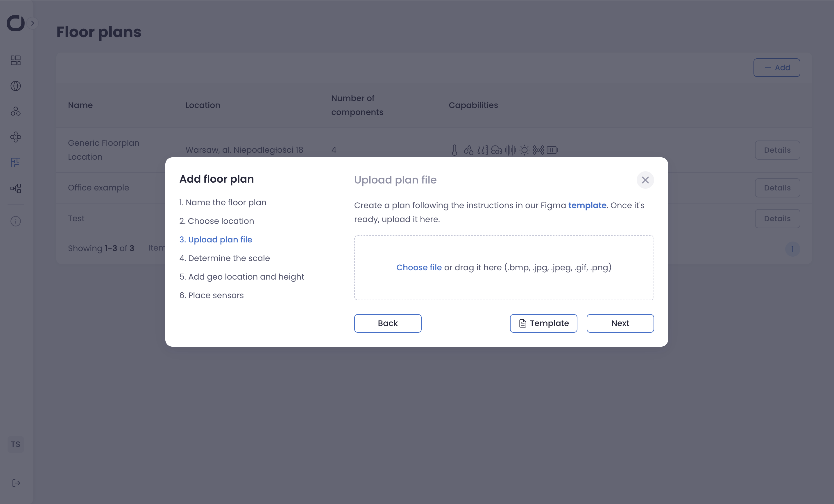The height and width of the screenshot is (504, 834).
Task: Open the globe icon in sidebar
Action: tap(16, 86)
